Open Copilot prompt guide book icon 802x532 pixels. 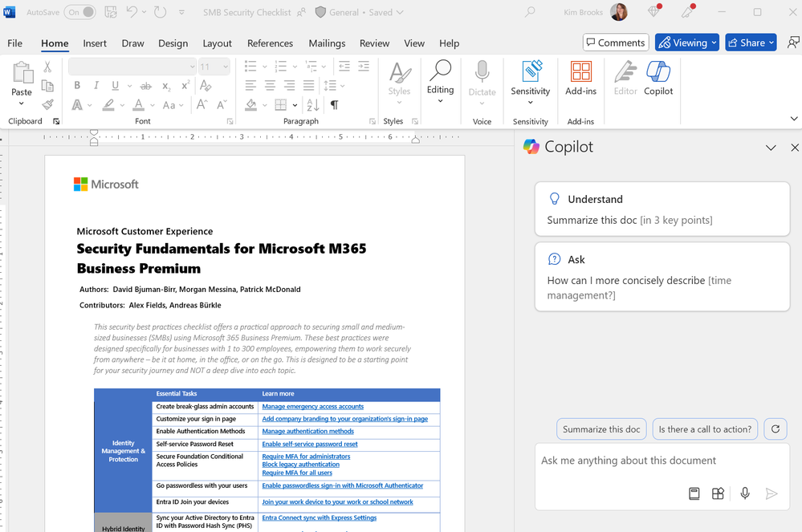[694, 493]
